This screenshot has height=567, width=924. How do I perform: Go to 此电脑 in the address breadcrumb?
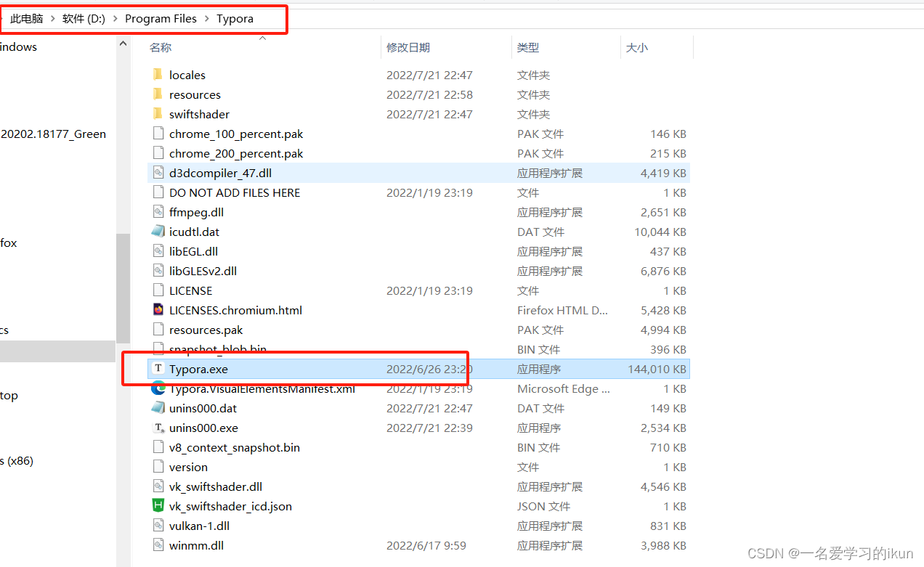click(x=27, y=19)
